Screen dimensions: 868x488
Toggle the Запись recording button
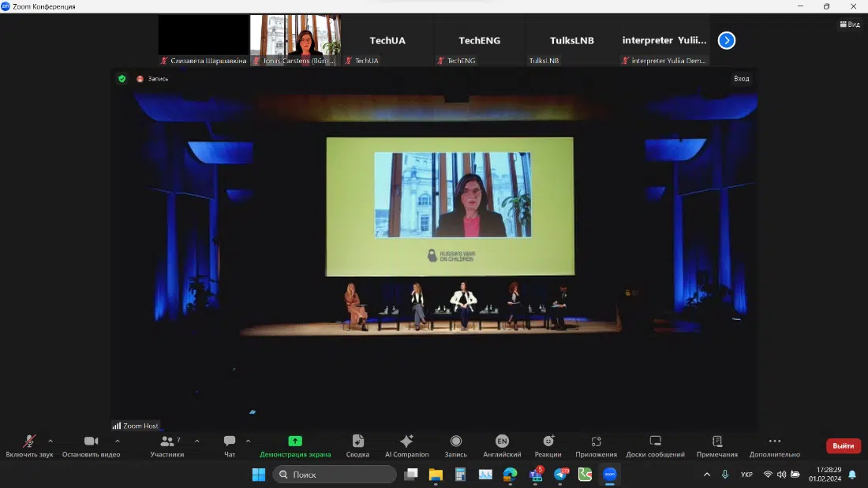pos(455,442)
